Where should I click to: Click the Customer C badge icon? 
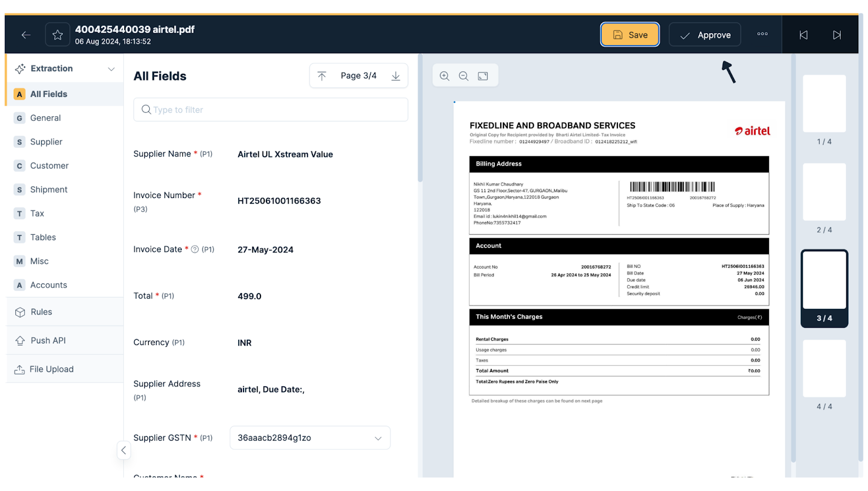pyautogui.click(x=20, y=166)
